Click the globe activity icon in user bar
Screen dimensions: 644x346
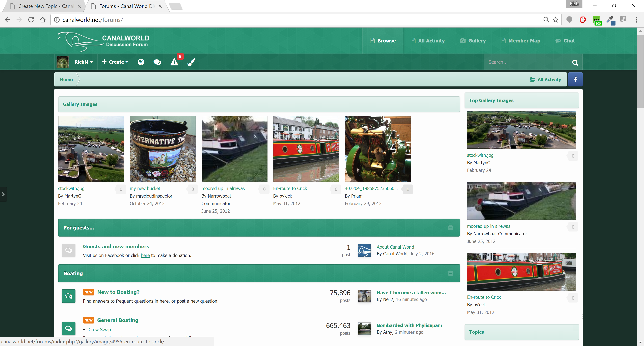pyautogui.click(x=141, y=62)
